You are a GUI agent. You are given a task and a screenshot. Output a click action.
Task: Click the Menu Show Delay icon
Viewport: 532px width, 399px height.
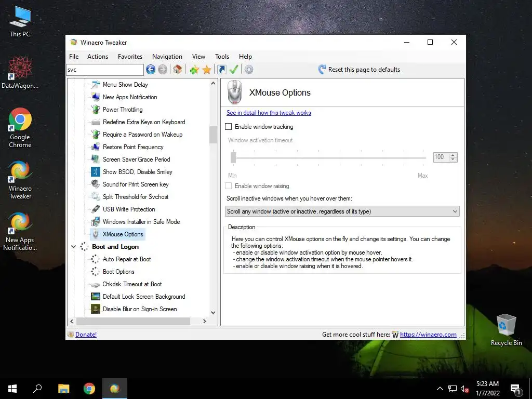click(x=96, y=85)
